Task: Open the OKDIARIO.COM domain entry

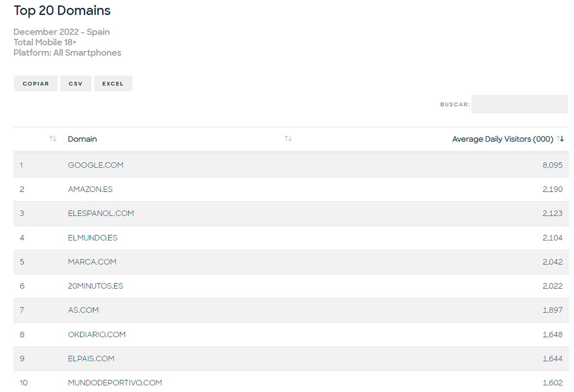Action: point(97,335)
